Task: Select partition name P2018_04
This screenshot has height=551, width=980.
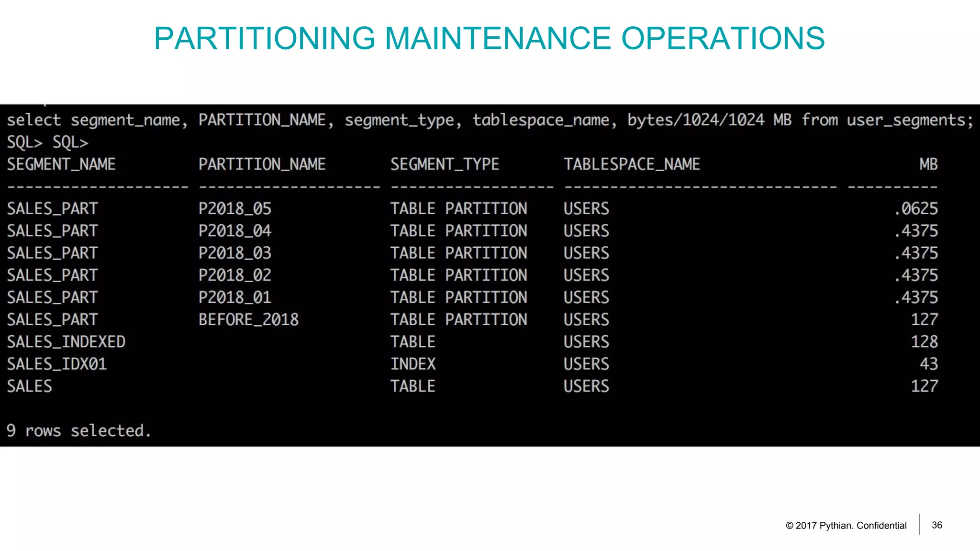Action: click(235, 231)
